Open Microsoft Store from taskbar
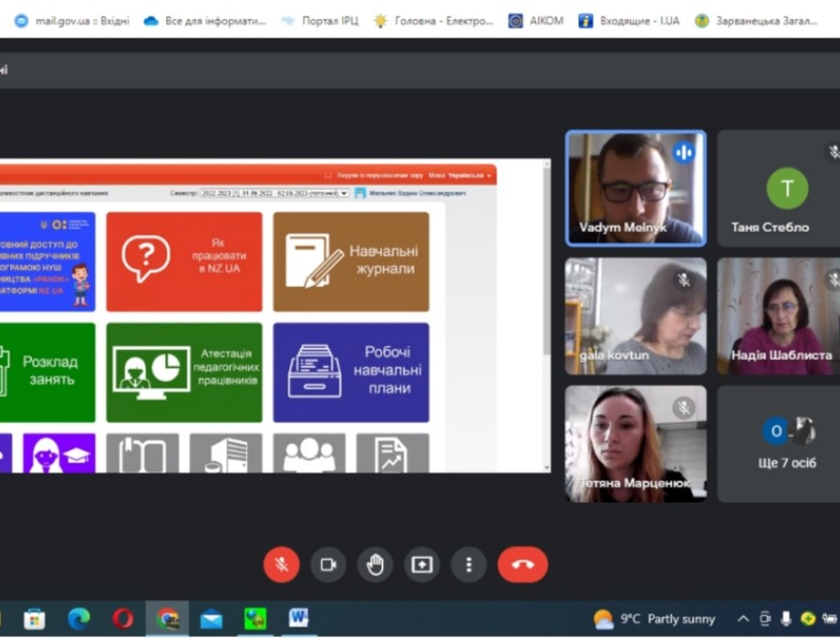 [35, 618]
